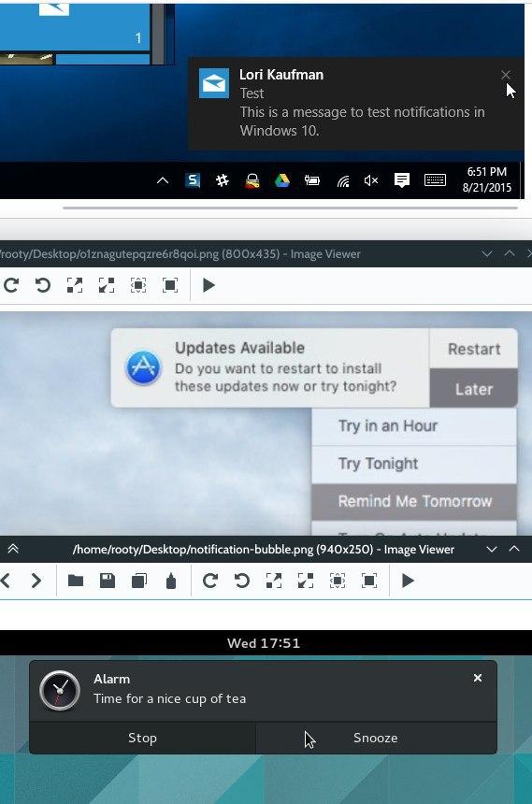Click the 'This is a message to test notifications' text

click(x=362, y=121)
